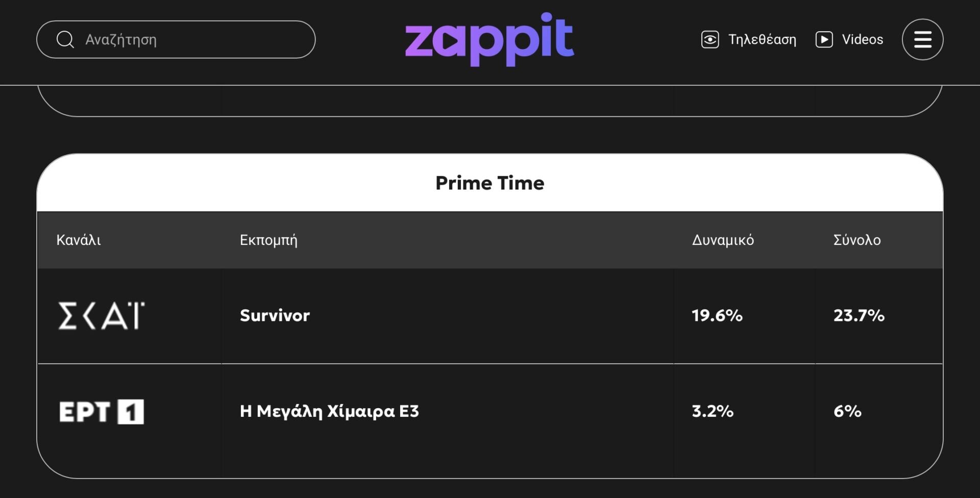Click the Δυναμικό column header

click(x=723, y=240)
